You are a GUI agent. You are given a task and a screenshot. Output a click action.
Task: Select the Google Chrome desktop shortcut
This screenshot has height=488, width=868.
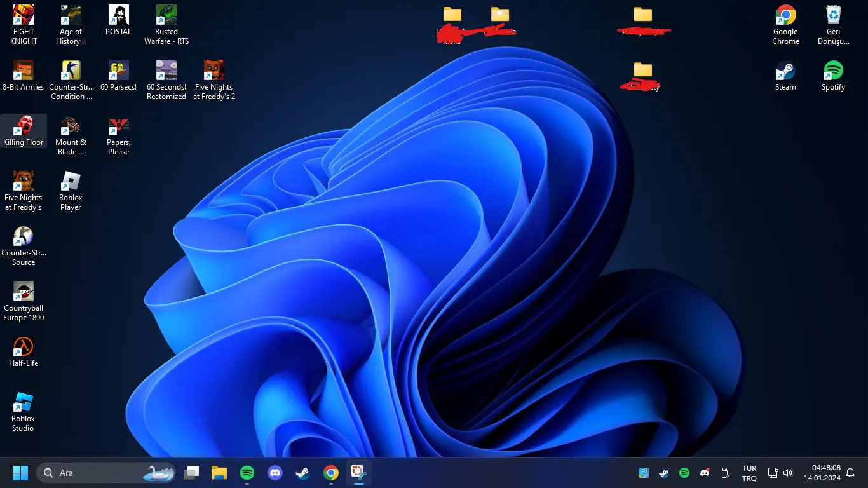pyautogui.click(x=785, y=25)
